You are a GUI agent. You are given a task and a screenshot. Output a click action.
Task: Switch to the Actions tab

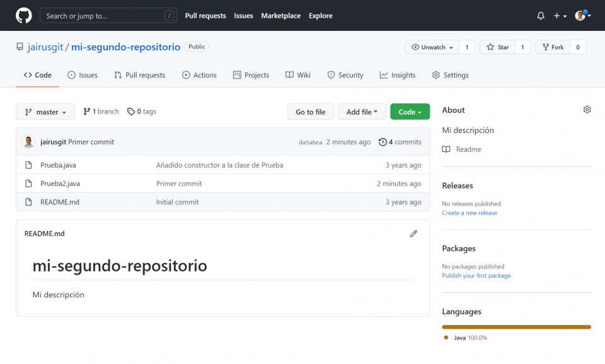point(199,75)
